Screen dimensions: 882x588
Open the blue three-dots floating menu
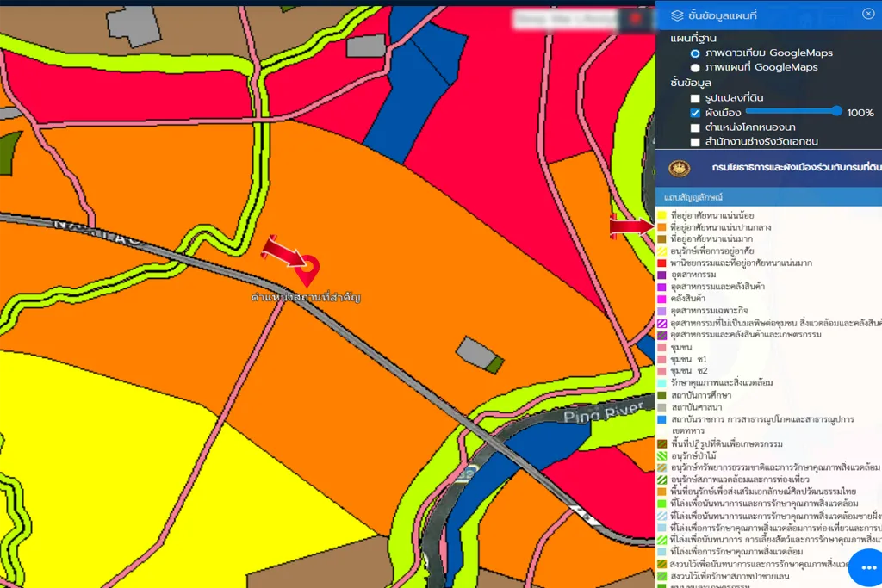[x=866, y=567]
